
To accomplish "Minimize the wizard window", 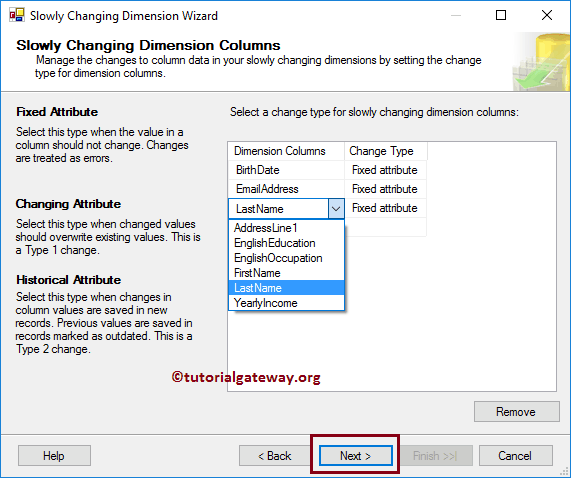I will click(456, 15).
